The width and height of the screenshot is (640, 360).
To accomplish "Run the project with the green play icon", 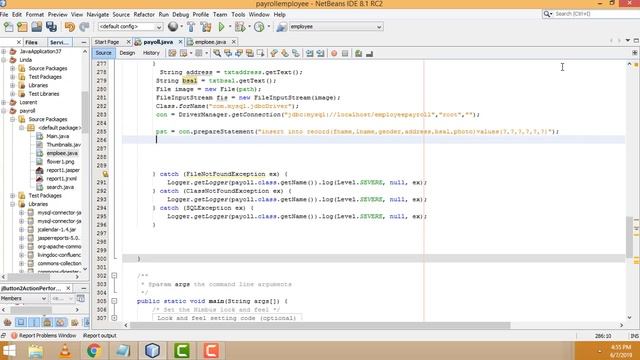I will click(x=222, y=27).
